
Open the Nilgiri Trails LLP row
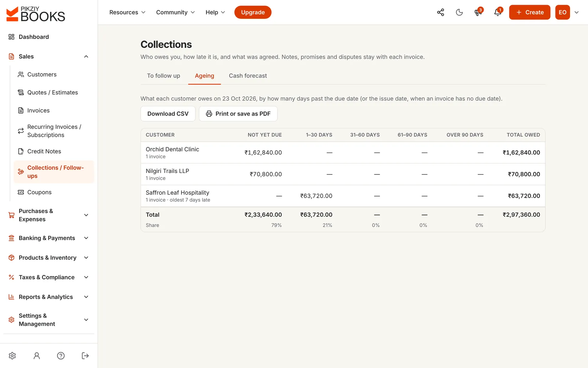tap(343, 174)
